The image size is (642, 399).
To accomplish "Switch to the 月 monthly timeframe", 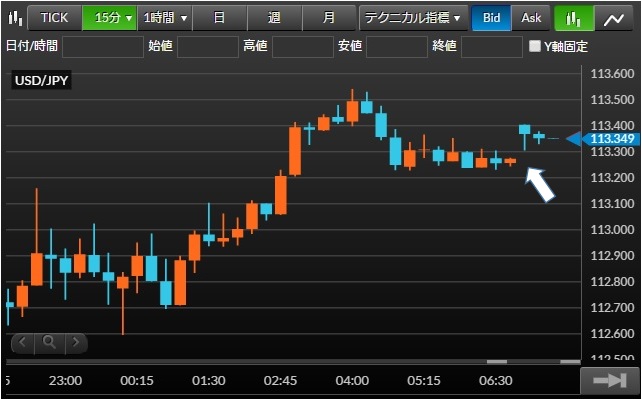I will click(x=329, y=18).
